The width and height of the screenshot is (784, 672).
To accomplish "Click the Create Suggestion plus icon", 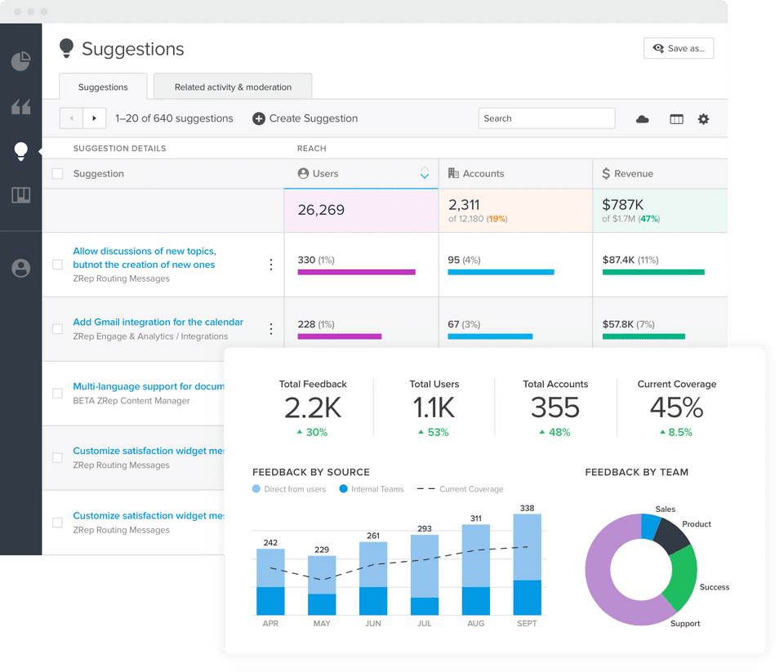I will 259,118.
